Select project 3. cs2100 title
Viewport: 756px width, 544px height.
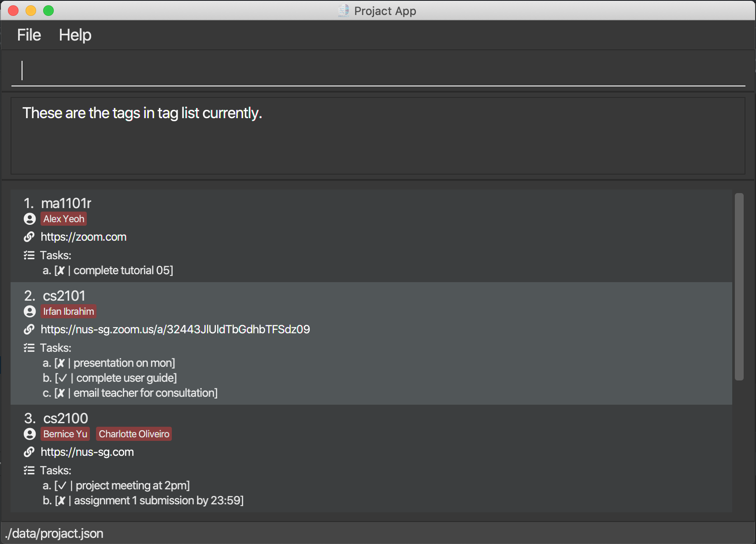click(56, 418)
